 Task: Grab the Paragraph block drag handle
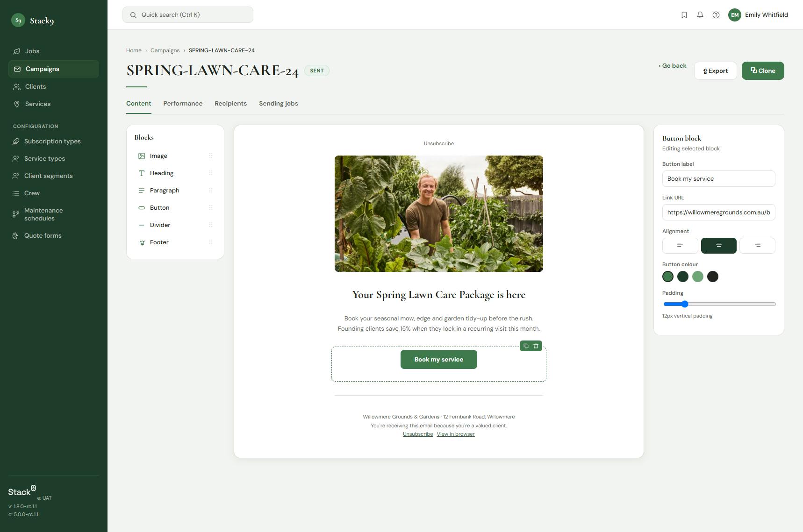click(211, 191)
